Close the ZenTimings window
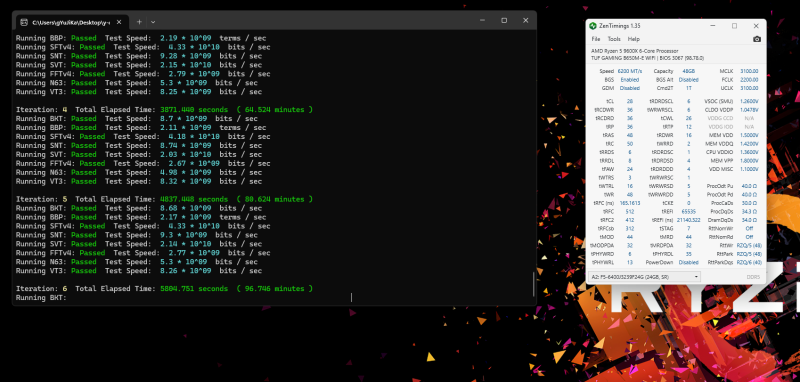Screen dimensions: 800x382 [x=756, y=26]
